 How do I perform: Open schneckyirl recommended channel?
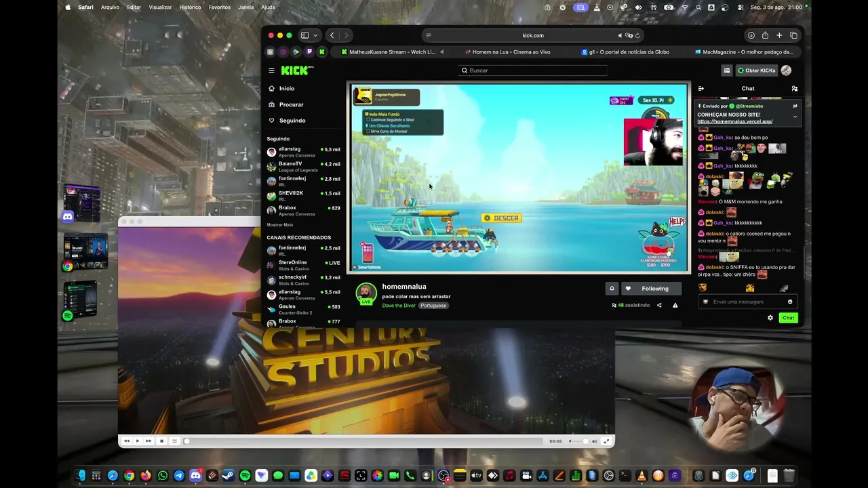[x=304, y=280]
